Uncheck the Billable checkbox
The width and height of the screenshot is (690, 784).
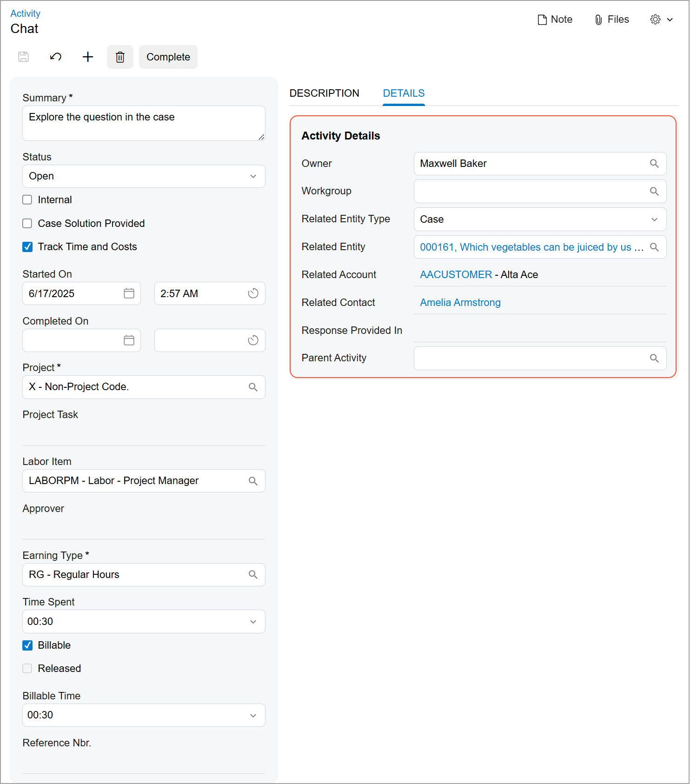click(x=27, y=645)
